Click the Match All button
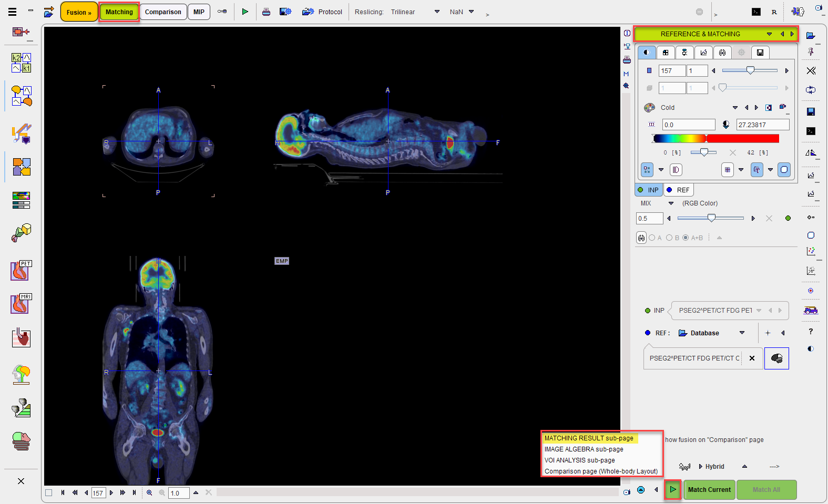The width and height of the screenshot is (828, 504). (766, 490)
